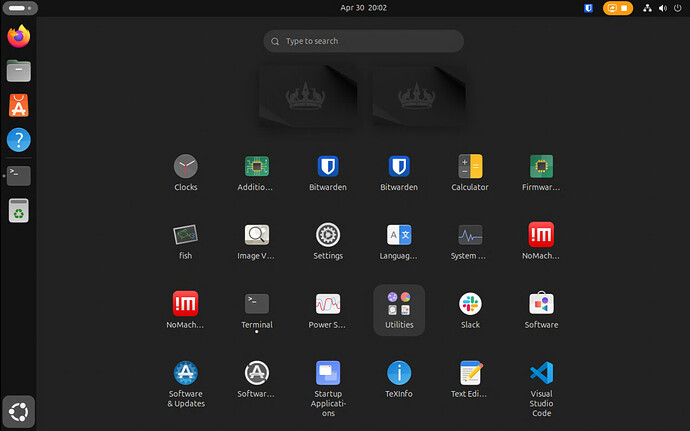Open Trash from the dock
The height and width of the screenshot is (431, 690).
pos(18,210)
